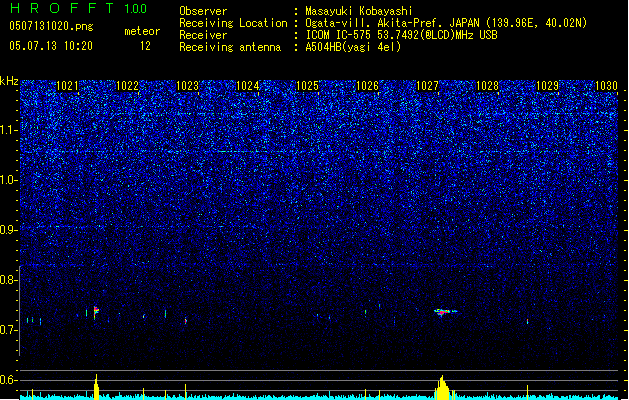This screenshot has height=400, width=629.
Task: Click the 1025 time tick label
Action: 307,86
